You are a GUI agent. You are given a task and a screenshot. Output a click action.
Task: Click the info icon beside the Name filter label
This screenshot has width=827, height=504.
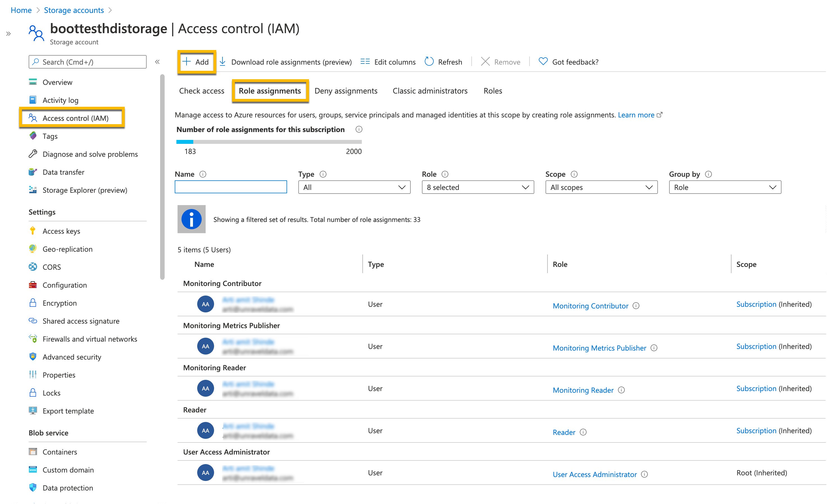point(203,174)
